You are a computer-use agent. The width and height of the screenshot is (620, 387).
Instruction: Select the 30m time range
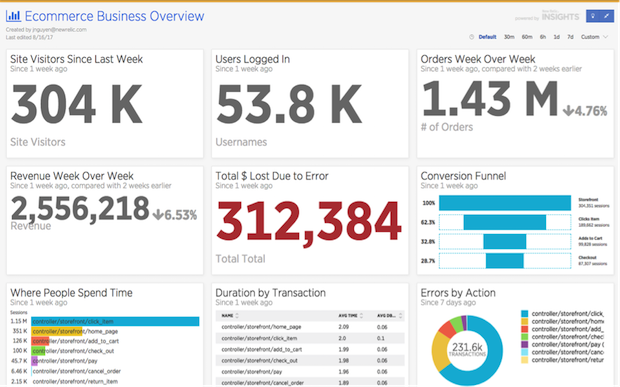(509, 37)
